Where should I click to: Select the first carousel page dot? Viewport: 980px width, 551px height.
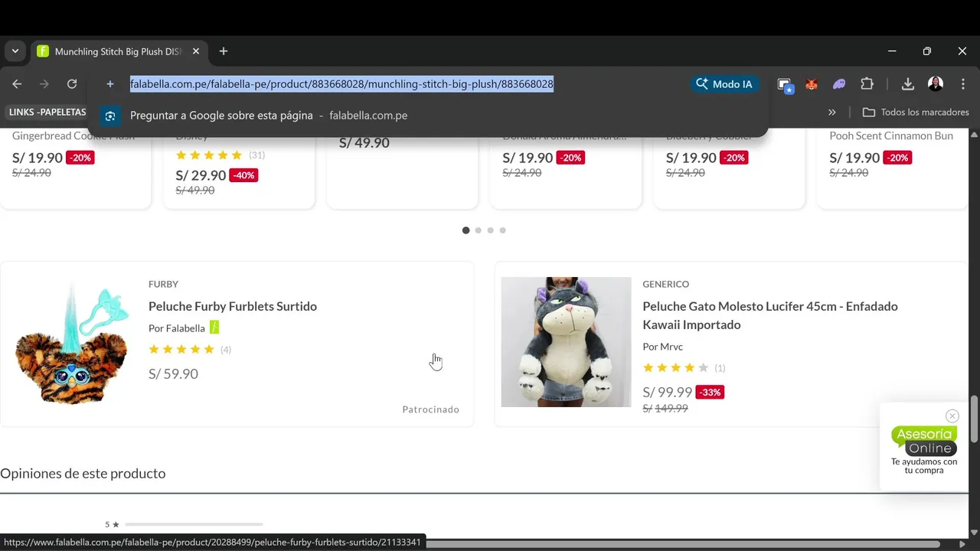click(x=465, y=230)
